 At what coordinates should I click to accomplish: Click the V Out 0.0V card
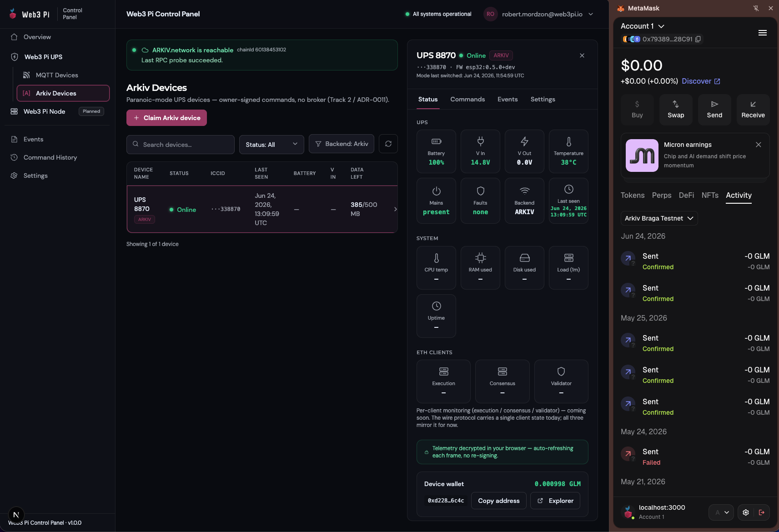pyautogui.click(x=524, y=151)
